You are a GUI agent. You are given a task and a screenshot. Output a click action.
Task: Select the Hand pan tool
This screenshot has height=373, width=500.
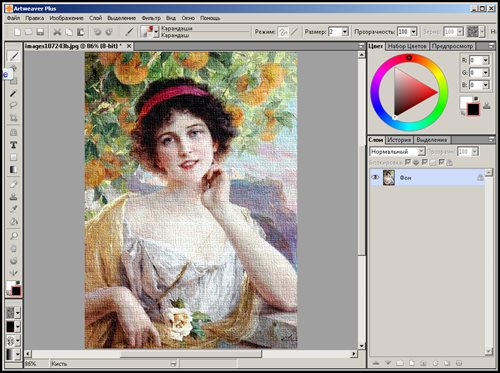point(13,248)
